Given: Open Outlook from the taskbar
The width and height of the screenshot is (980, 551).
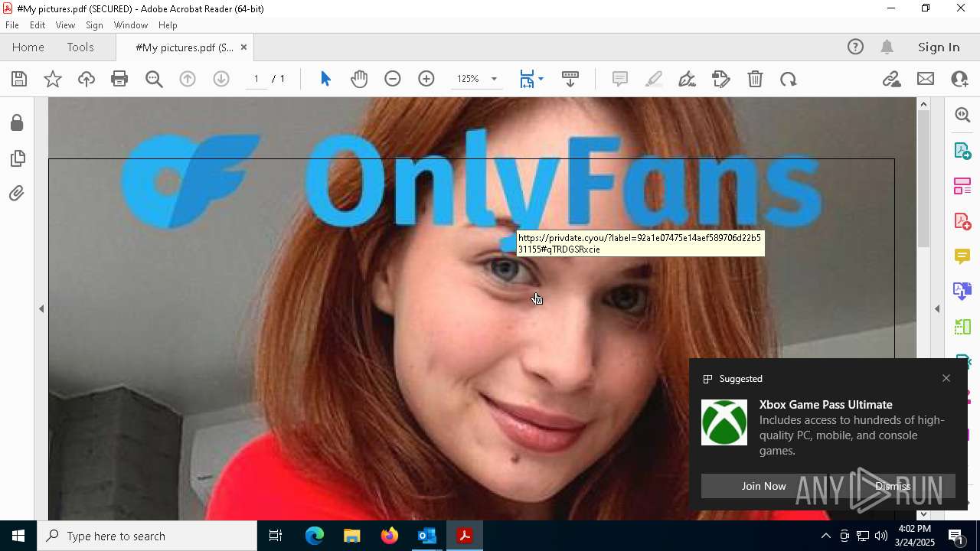Looking at the screenshot, I should tap(426, 536).
